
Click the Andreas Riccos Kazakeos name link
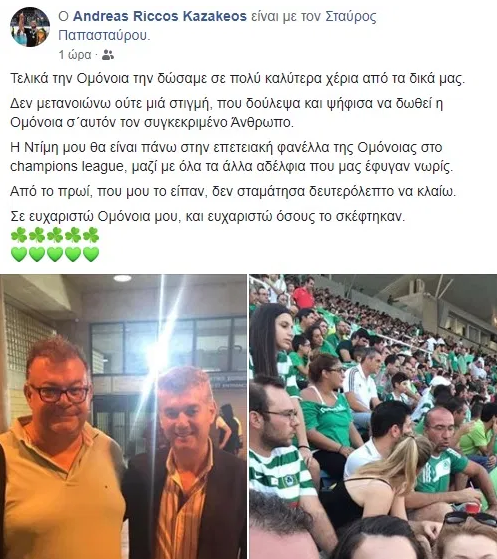(160, 16)
